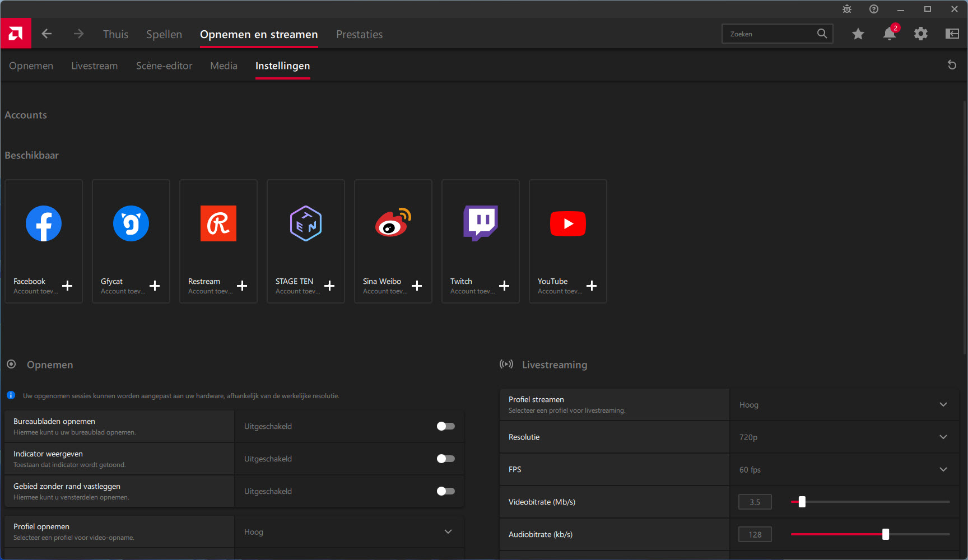This screenshot has height=560, width=968.
Task: Open the Prestaties tab
Action: click(360, 34)
